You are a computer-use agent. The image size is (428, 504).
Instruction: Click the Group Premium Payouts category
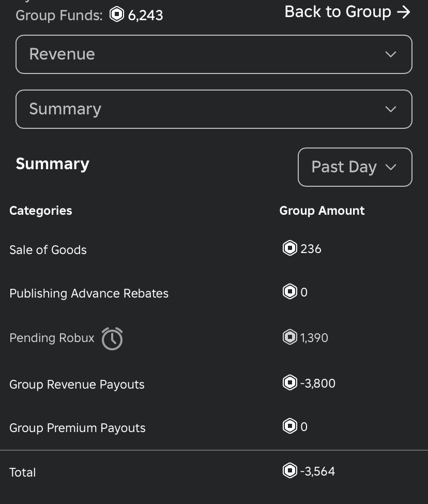[78, 428]
